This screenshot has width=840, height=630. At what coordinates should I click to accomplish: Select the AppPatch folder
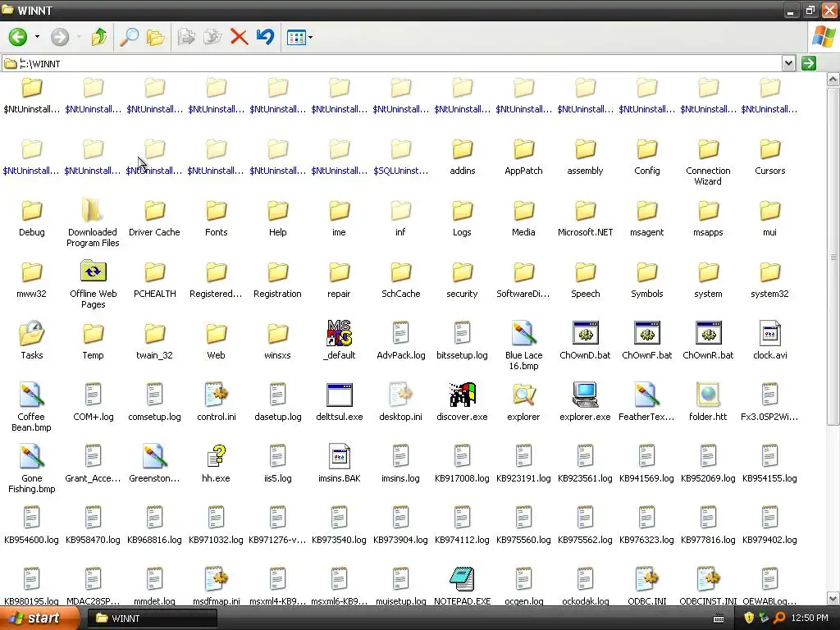pyautogui.click(x=524, y=157)
